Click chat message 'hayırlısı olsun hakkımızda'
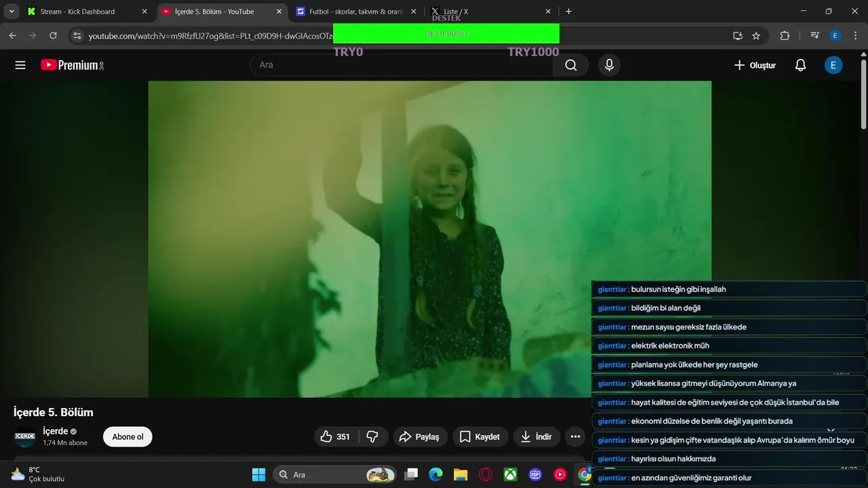868x488 pixels. point(729,459)
